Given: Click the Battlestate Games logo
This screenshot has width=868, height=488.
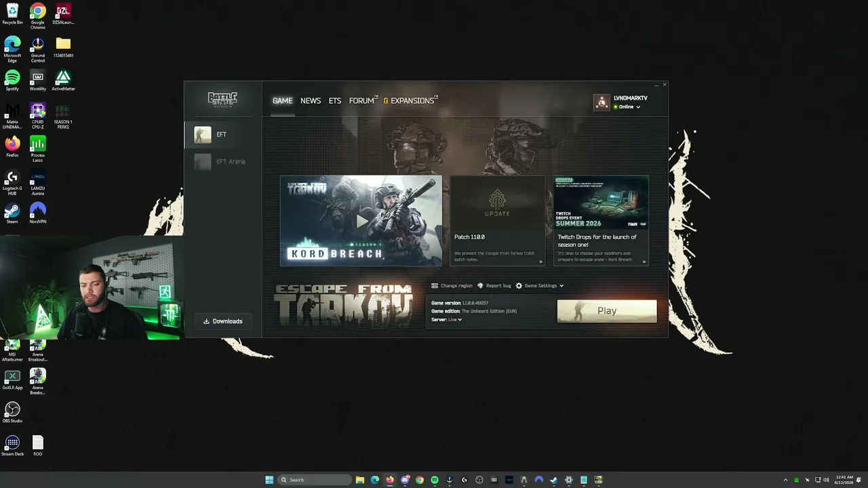Looking at the screenshot, I should point(222,100).
